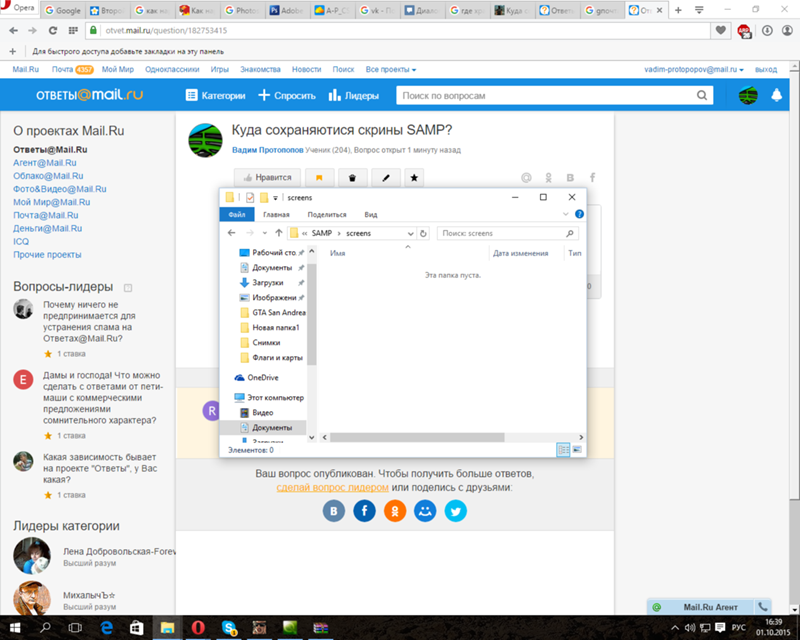Click the search magnifier in Поиск по вопросам
Screen dimensions: 800x640
(702, 95)
